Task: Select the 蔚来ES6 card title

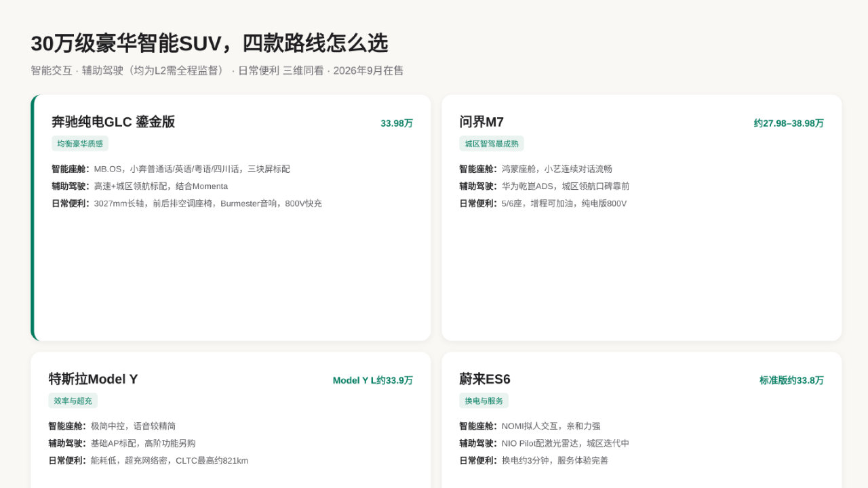Action: click(x=485, y=379)
